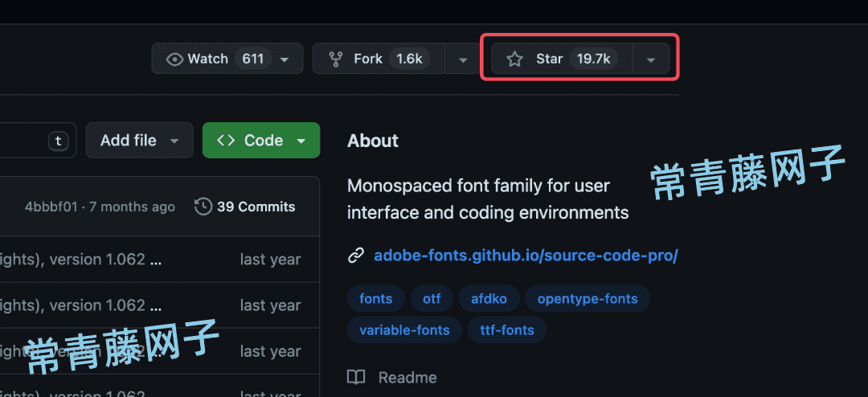Click the link chain icon beside website URL
The width and height of the screenshot is (868, 397).
coord(355,256)
